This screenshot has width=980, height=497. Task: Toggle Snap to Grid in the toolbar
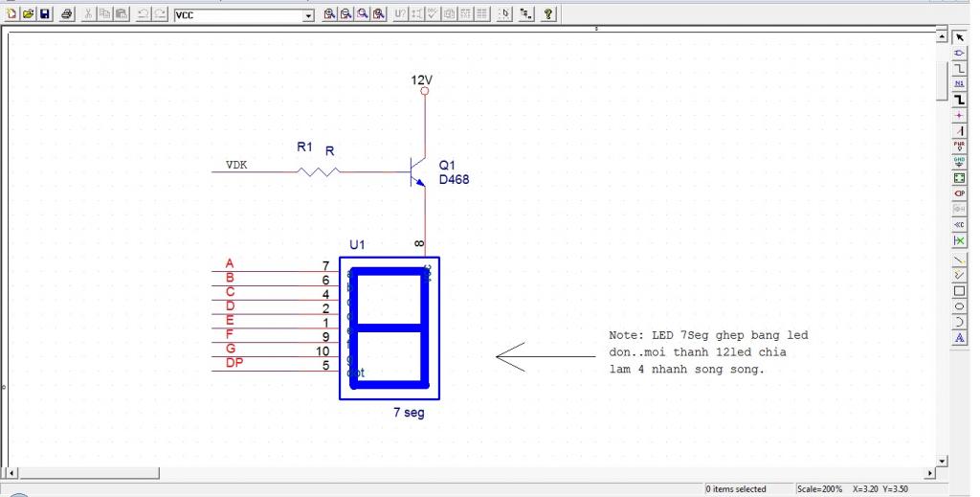(x=505, y=13)
